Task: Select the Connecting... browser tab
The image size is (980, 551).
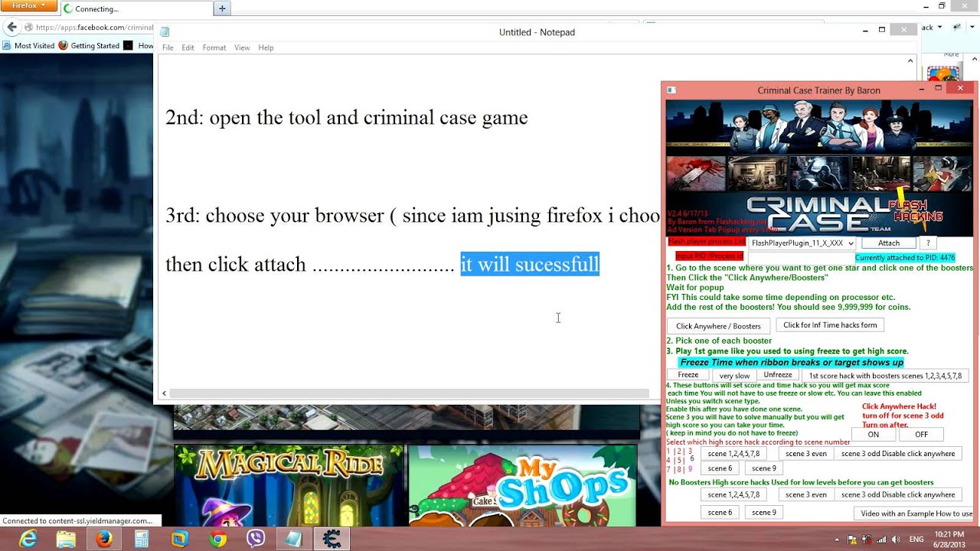Action: [x=136, y=8]
